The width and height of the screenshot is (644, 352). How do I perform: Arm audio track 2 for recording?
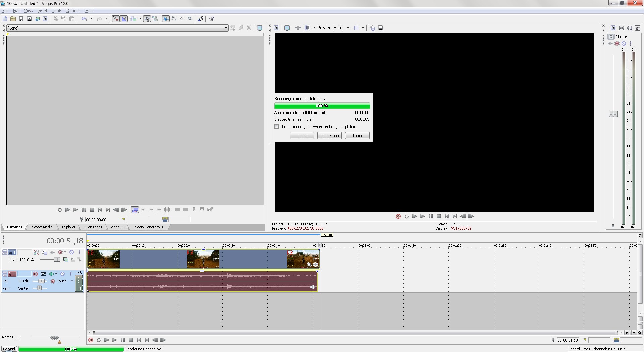(x=35, y=274)
